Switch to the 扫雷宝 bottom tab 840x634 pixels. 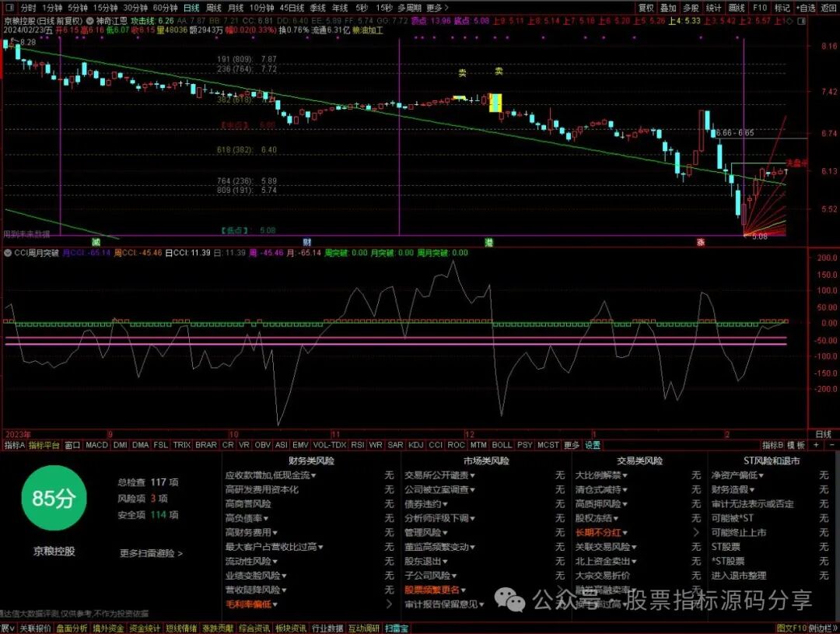click(x=397, y=628)
